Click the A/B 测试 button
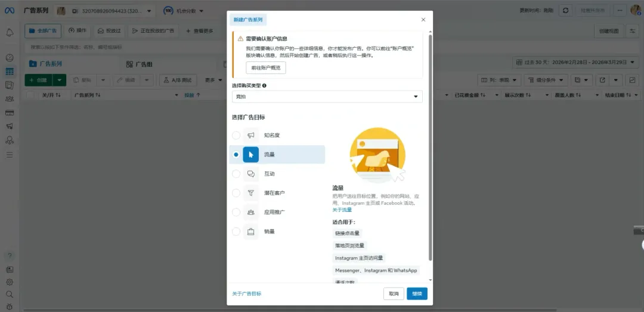The image size is (644, 312). click(x=178, y=80)
